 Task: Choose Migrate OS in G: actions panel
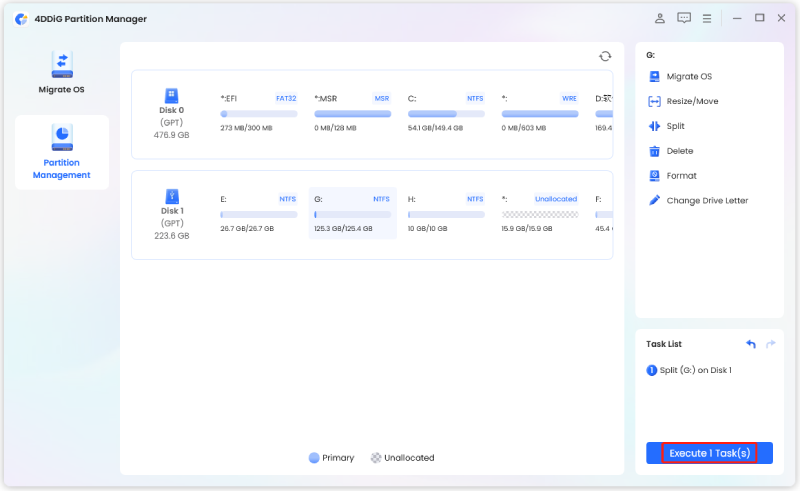(x=680, y=77)
